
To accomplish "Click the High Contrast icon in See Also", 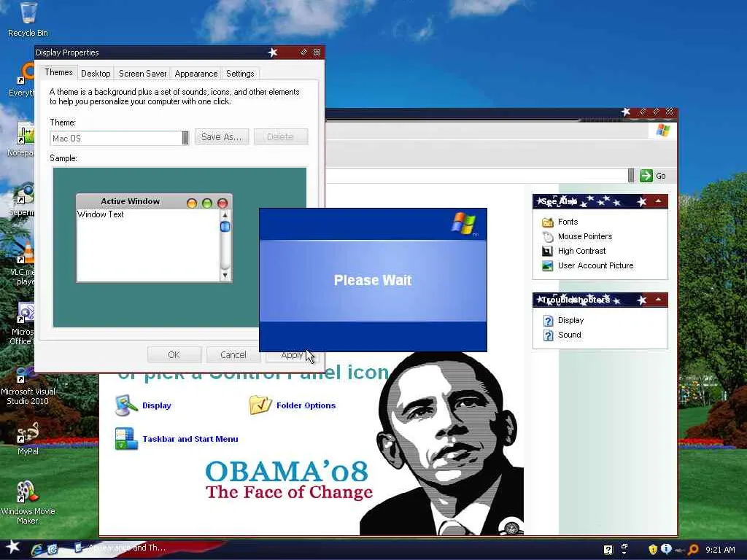I will click(547, 251).
